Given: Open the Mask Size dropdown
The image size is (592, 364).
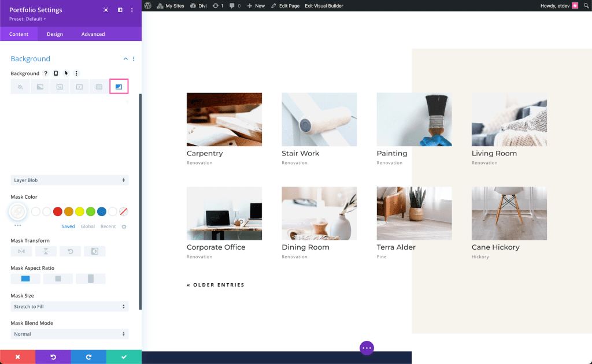Looking at the screenshot, I should click(x=69, y=306).
